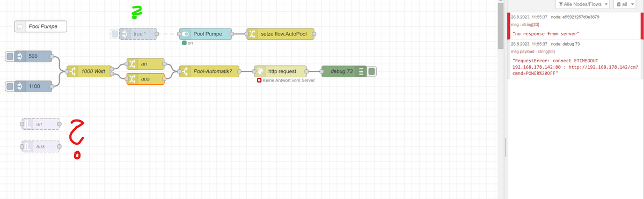This screenshot has width=644, height=199.
Task: Click the setze flow.AutoPool shuffle icon
Action: (252, 34)
